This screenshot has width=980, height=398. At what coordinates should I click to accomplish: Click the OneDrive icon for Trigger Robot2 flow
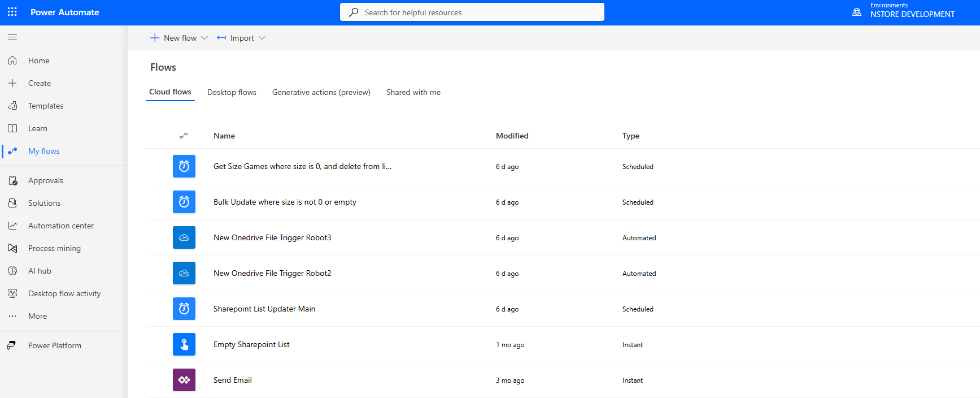[184, 273]
